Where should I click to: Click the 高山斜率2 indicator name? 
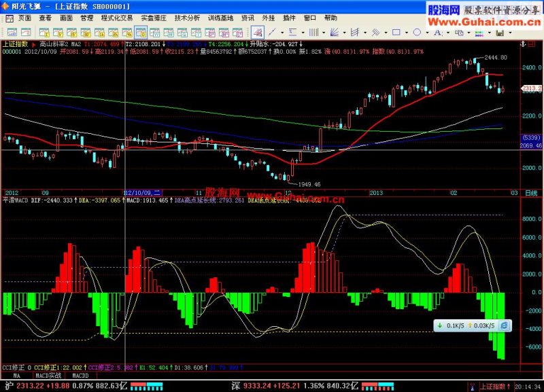coord(54,44)
